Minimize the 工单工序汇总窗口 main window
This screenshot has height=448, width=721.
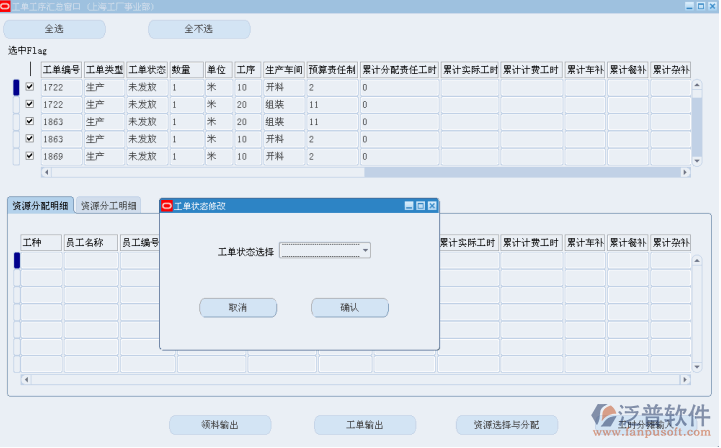pyautogui.click(x=689, y=6)
